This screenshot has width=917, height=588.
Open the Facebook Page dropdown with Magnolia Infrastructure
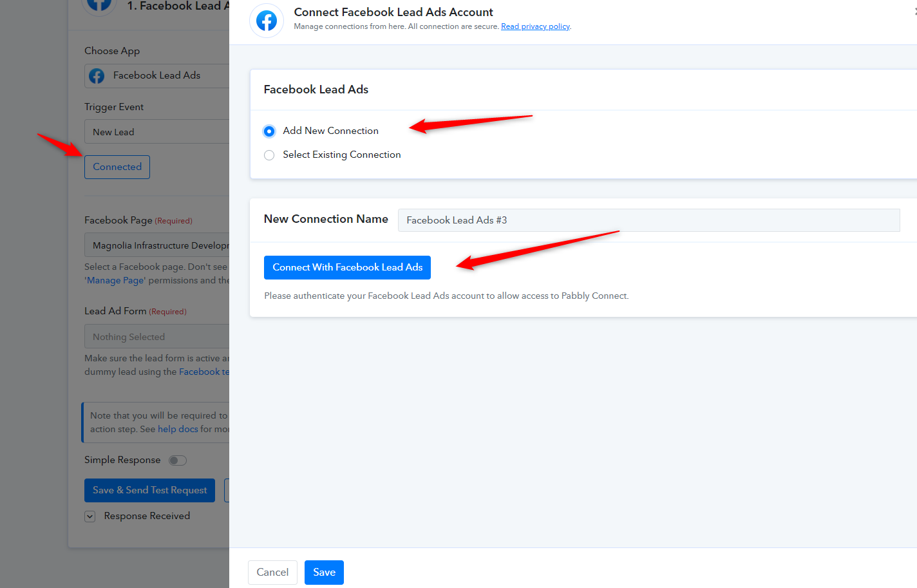(x=157, y=245)
